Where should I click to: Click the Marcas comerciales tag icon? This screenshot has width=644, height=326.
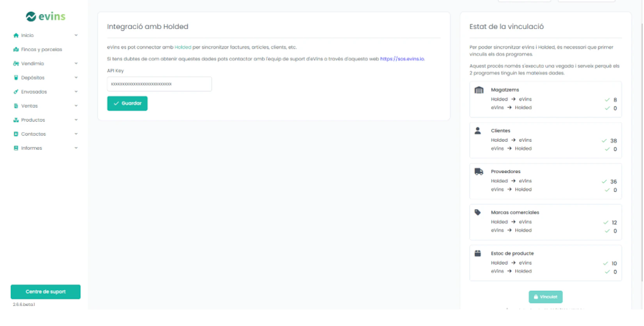tap(478, 213)
